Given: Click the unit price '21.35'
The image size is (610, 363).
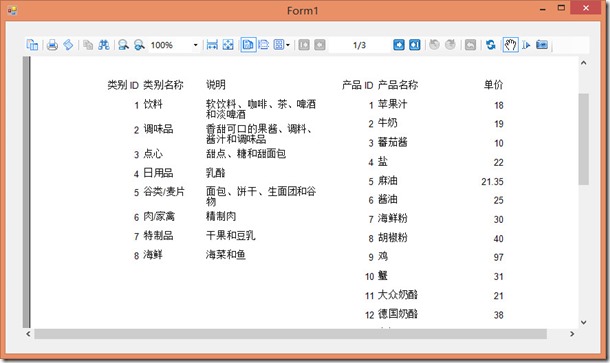Looking at the screenshot, I should pyautogui.click(x=492, y=182).
